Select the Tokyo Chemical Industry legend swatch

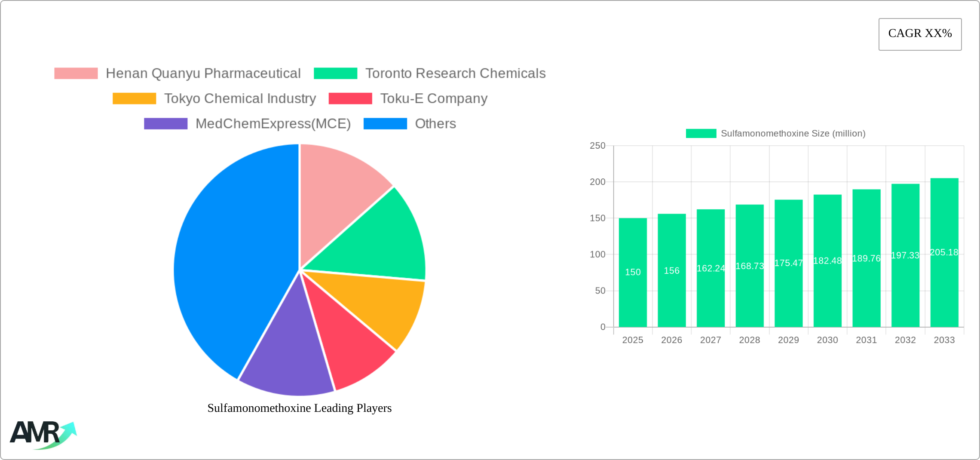click(134, 98)
